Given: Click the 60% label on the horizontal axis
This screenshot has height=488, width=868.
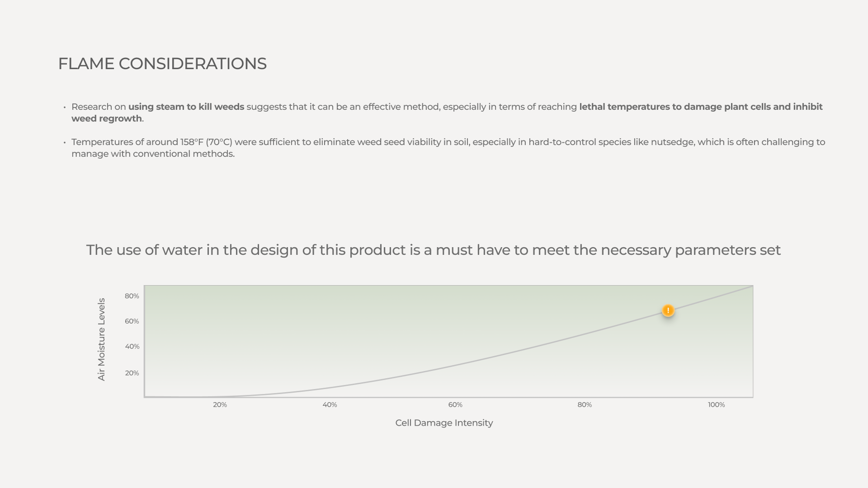Looking at the screenshot, I should (455, 405).
